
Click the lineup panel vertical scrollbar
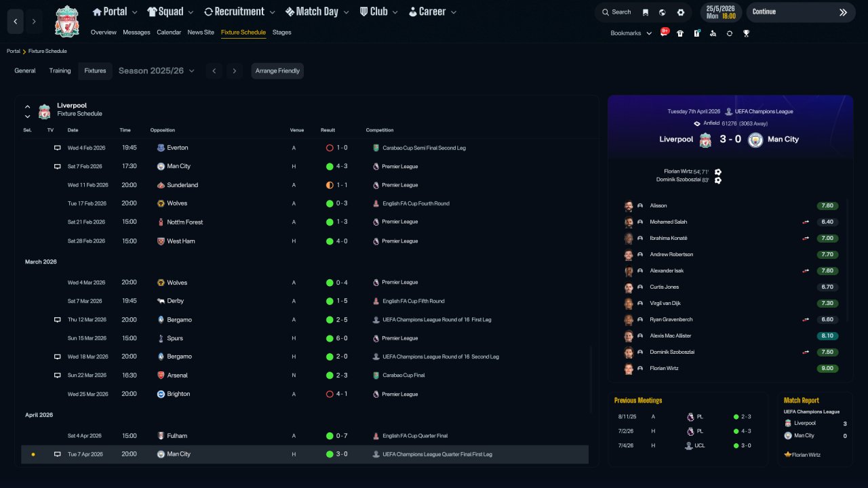pos(847,261)
